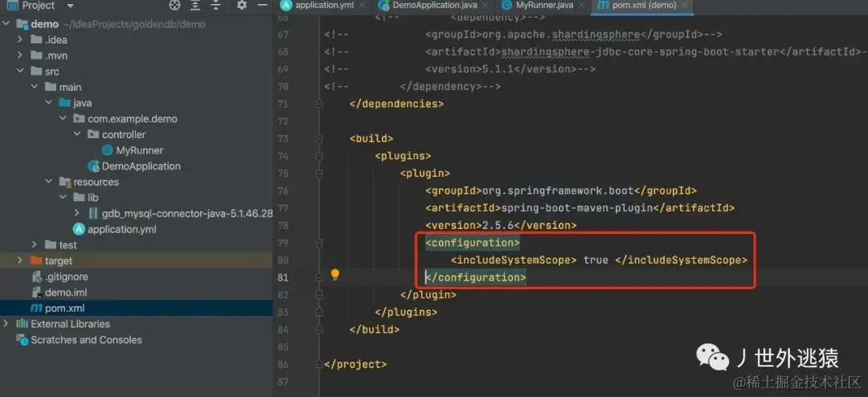Screen dimensions: 868x397
Task: Close the MyRunner.java tab
Action: coord(581,5)
